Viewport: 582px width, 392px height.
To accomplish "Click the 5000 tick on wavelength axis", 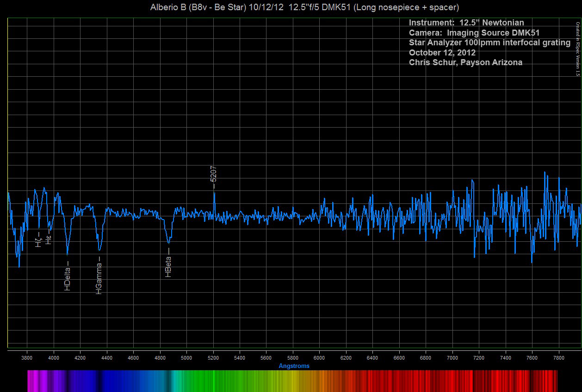I will click(x=186, y=358).
